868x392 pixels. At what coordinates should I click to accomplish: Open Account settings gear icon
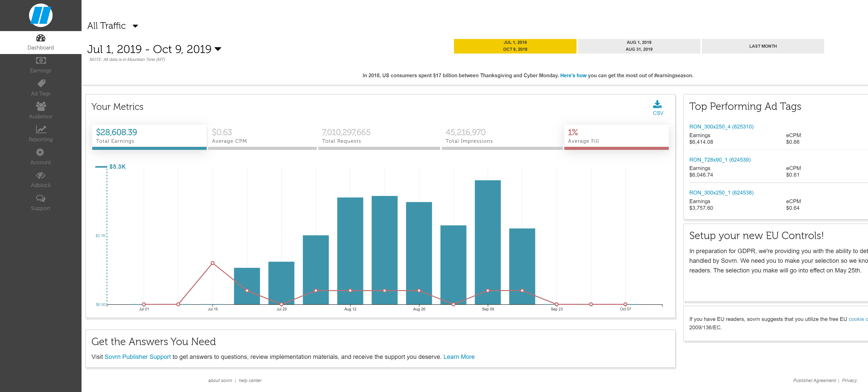tap(40, 152)
